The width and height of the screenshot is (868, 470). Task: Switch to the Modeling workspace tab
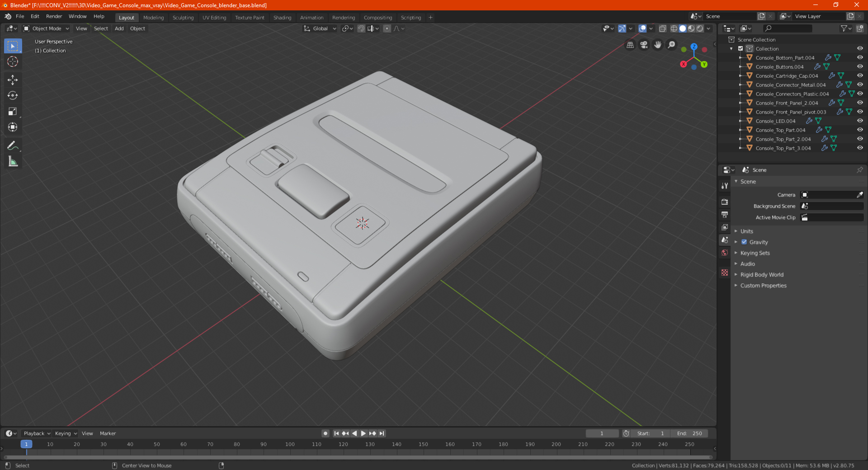coord(153,18)
